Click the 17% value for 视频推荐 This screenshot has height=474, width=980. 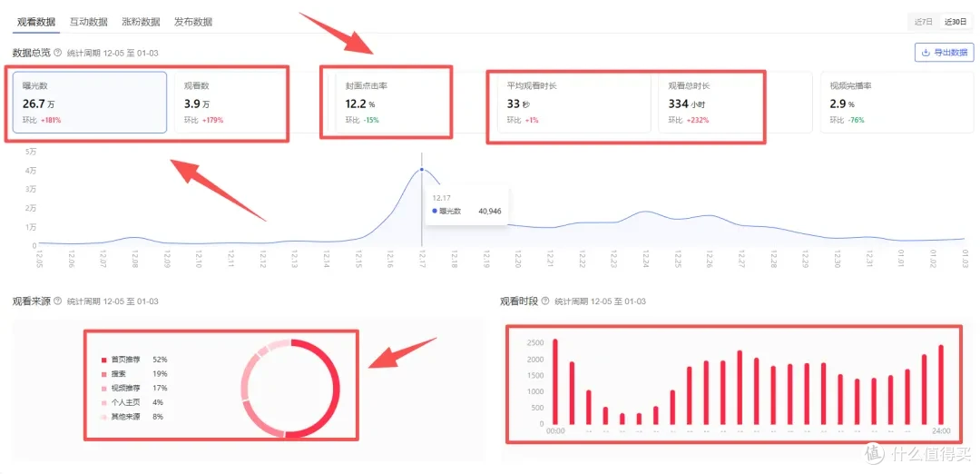click(x=160, y=389)
